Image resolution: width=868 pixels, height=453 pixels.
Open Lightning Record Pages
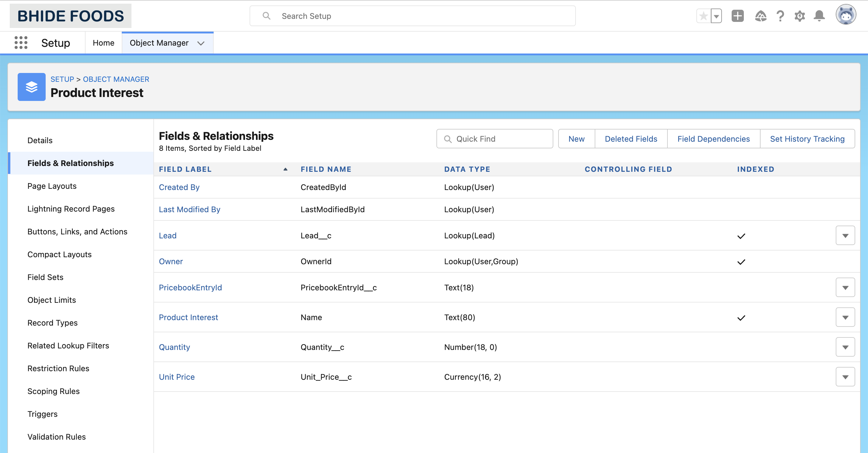pos(71,209)
